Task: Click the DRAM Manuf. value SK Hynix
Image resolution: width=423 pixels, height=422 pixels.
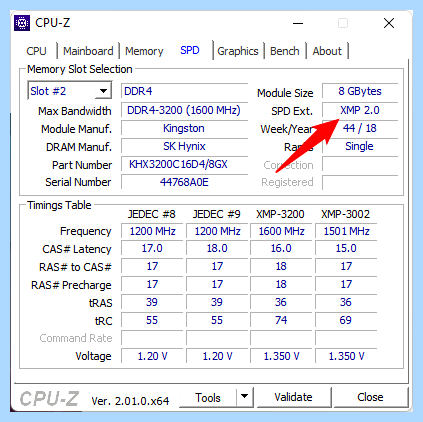Action: (x=184, y=146)
